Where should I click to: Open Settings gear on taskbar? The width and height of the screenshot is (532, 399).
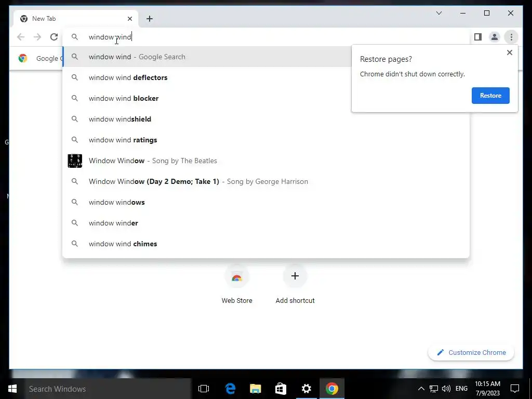pyautogui.click(x=306, y=389)
